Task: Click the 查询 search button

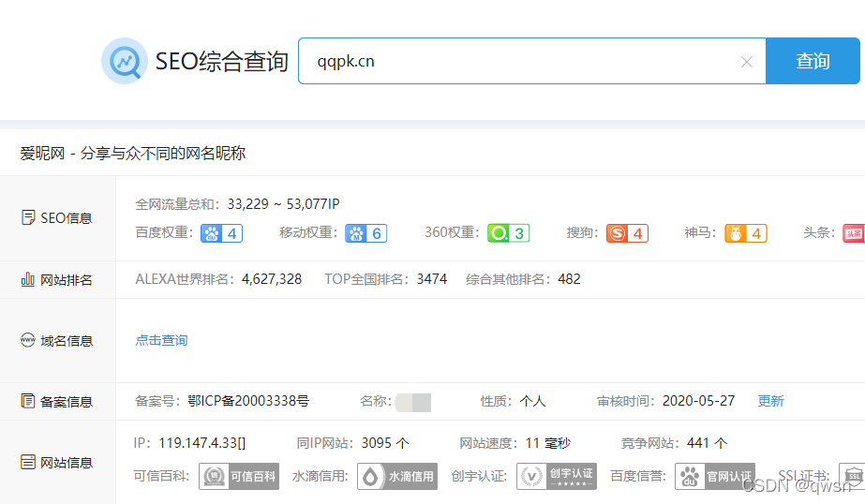Action: (x=813, y=61)
